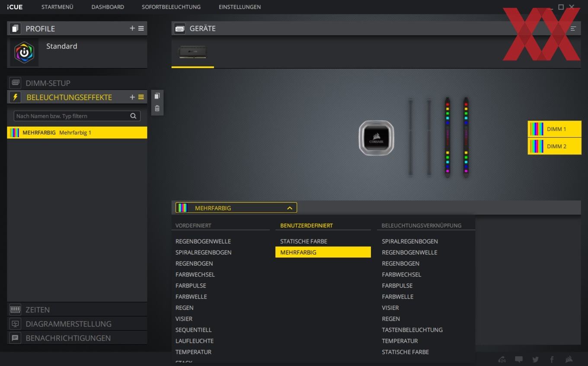This screenshot has width=588, height=366.
Task: Choose predefined VISIER effect
Action: (x=184, y=318)
